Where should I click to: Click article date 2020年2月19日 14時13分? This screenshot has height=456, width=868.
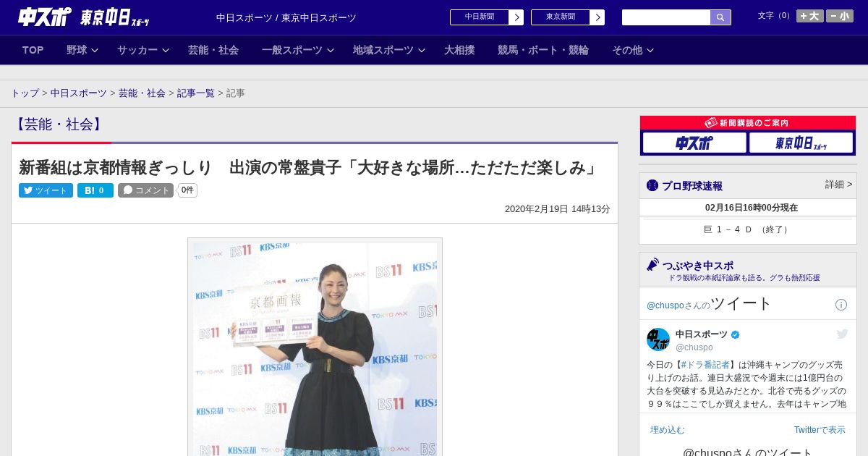click(558, 209)
